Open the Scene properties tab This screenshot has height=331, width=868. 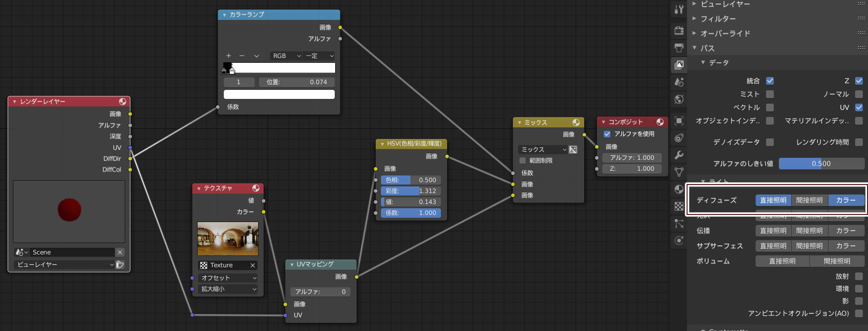click(679, 82)
